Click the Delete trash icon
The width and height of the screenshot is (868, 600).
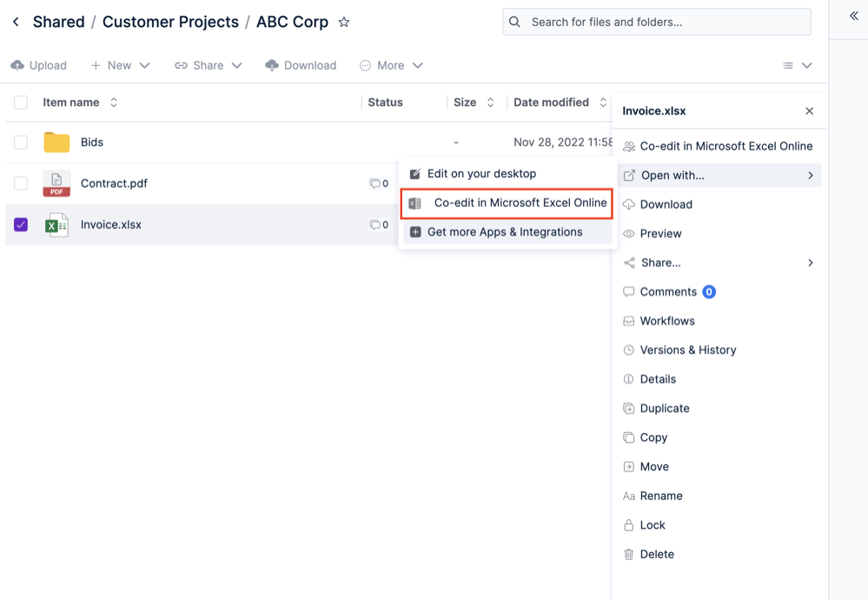pos(629,555)
